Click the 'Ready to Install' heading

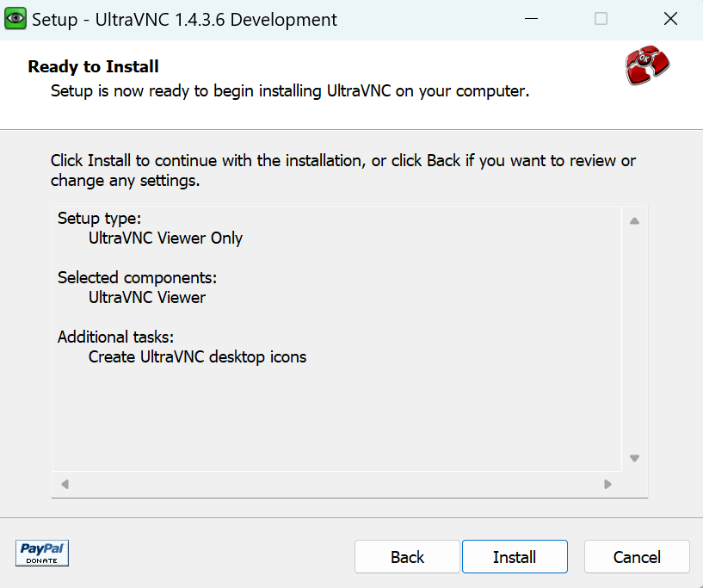(93, 66)
